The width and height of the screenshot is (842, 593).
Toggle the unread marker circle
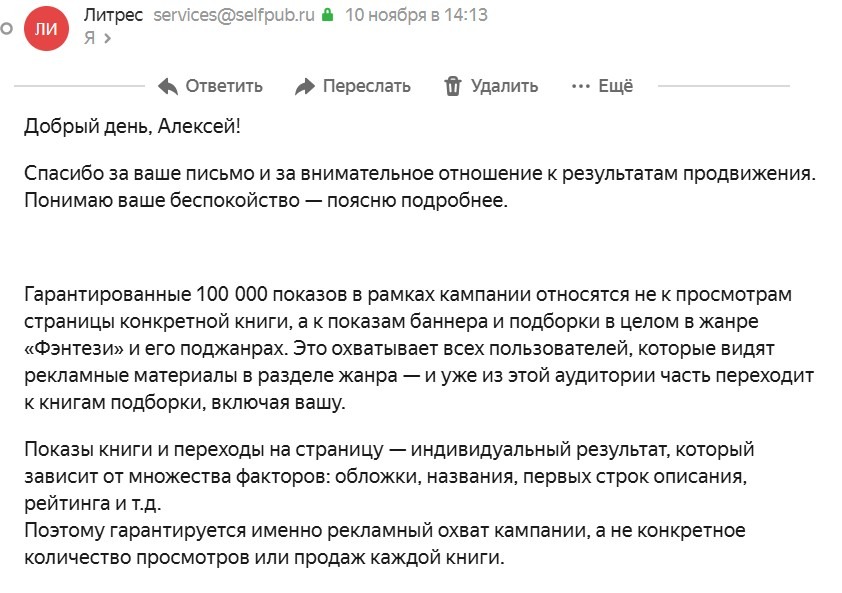click(x=6, y=28)
